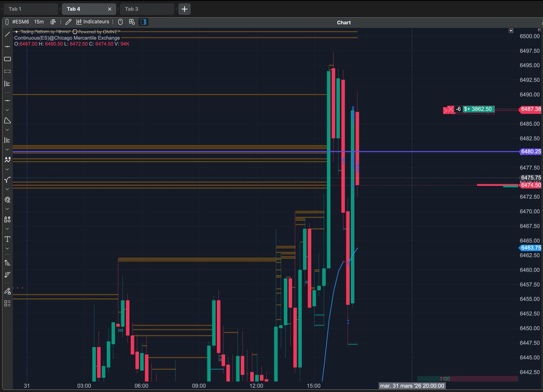The image size is (543, 392).
Task: Click the blue moving average curve
Action: 335,289
